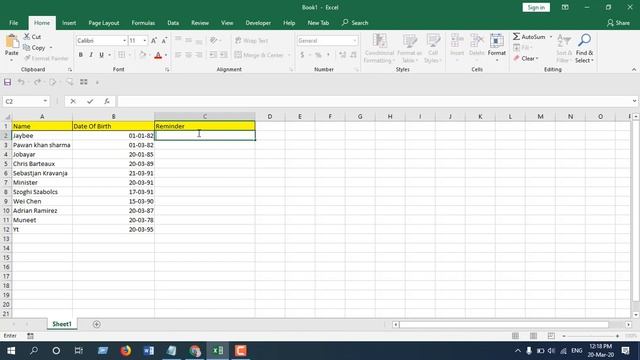The image size is (640, 360).
Task: Cancel the cell entry with the X icon
Action: click(x=73, y=101)
